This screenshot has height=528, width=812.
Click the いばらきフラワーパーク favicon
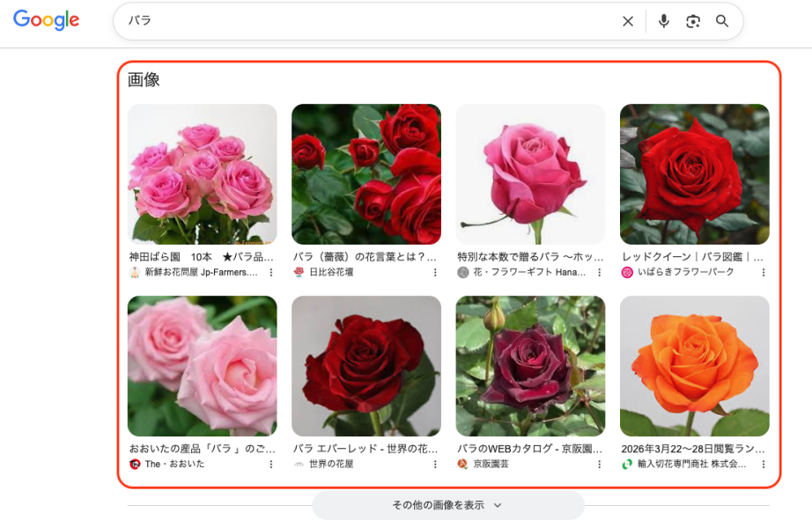point(626,273)
